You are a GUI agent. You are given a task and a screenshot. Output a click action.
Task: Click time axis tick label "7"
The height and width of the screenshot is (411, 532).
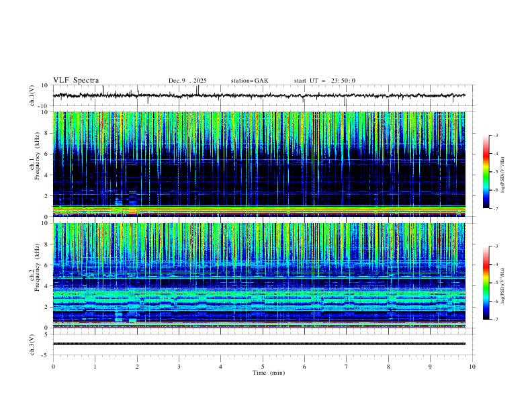coord(347,367)
